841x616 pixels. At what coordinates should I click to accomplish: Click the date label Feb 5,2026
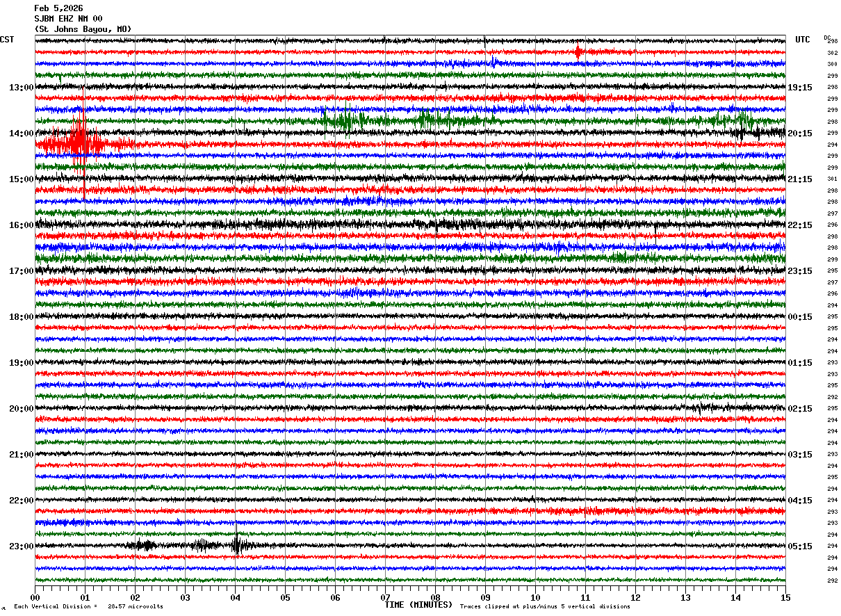pyautogui.click(x=58, y=8)
